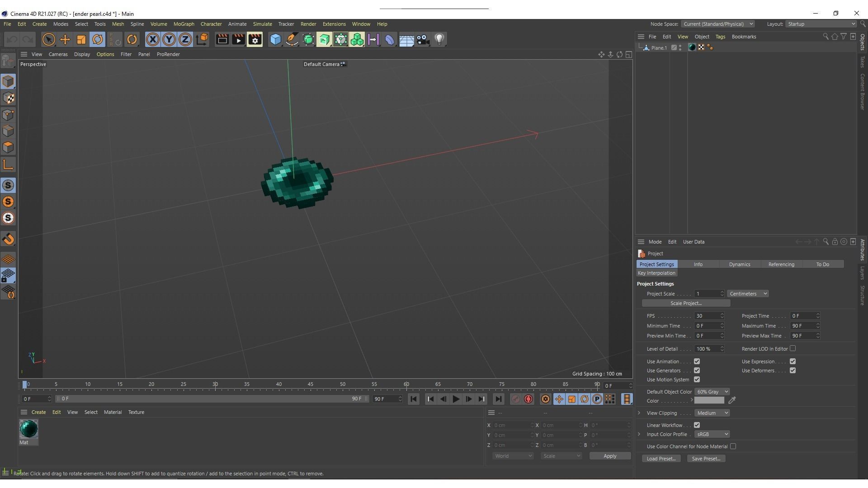Click the Load Preset button
868x488 pixels.
[x=661, y=459]
